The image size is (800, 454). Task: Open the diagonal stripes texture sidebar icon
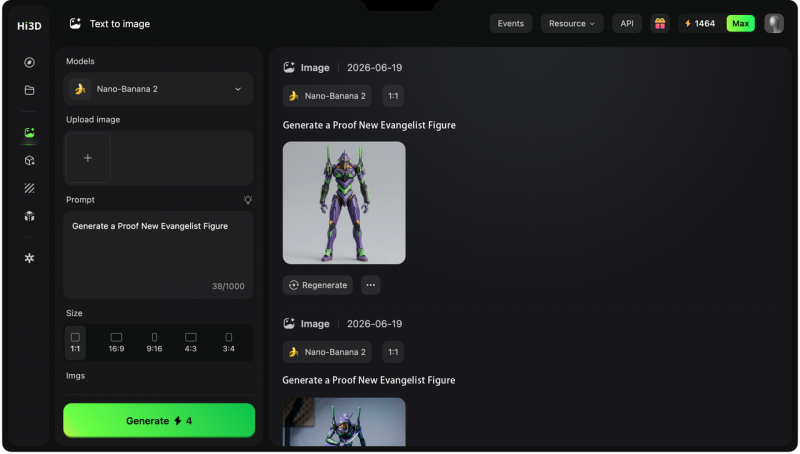pos(30,188)
